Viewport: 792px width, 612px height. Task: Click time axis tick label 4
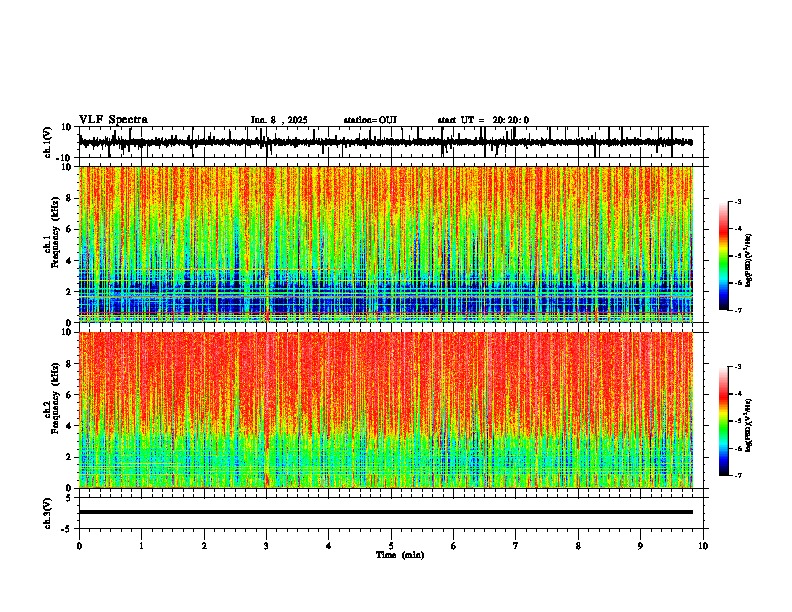point(329,546)
